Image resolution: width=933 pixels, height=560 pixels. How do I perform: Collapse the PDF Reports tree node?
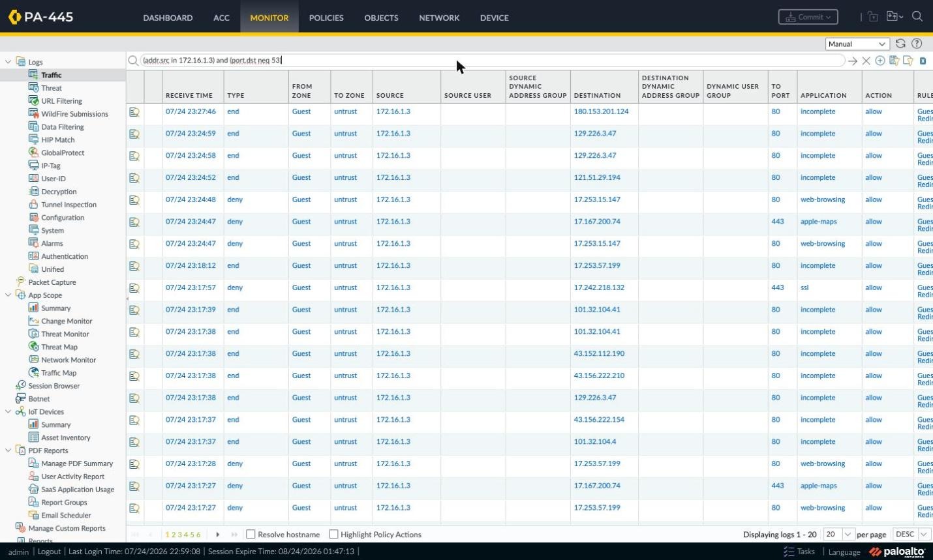coord(8,450)
